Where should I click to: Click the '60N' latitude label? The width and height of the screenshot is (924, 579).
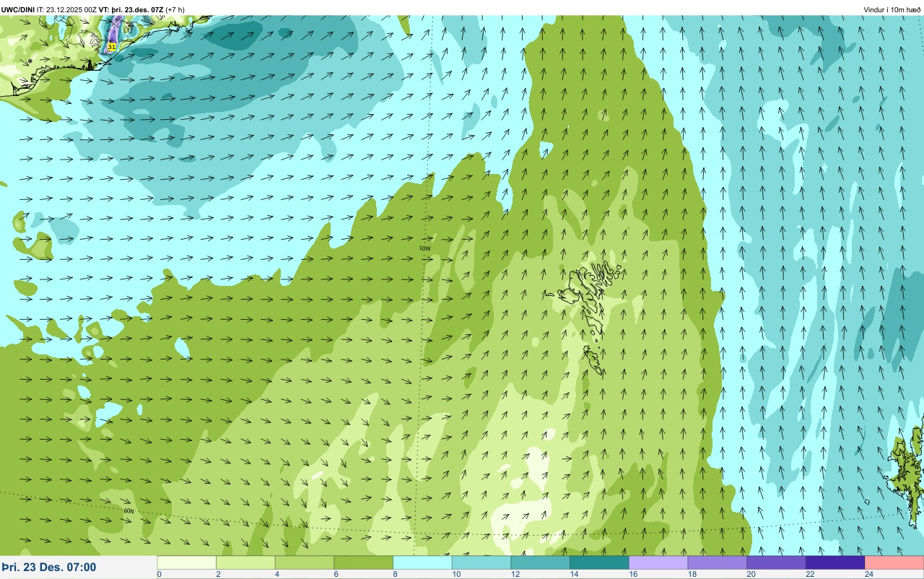point(129,511)
